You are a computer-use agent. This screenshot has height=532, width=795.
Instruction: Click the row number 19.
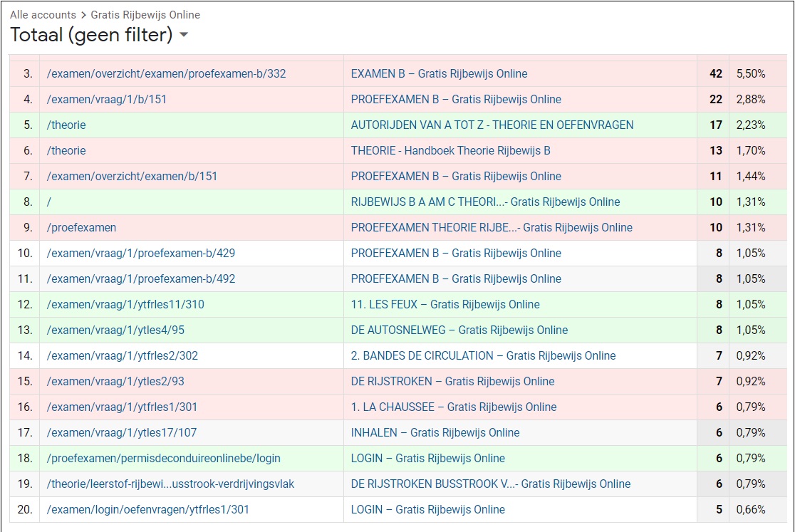tap(25, 484)
